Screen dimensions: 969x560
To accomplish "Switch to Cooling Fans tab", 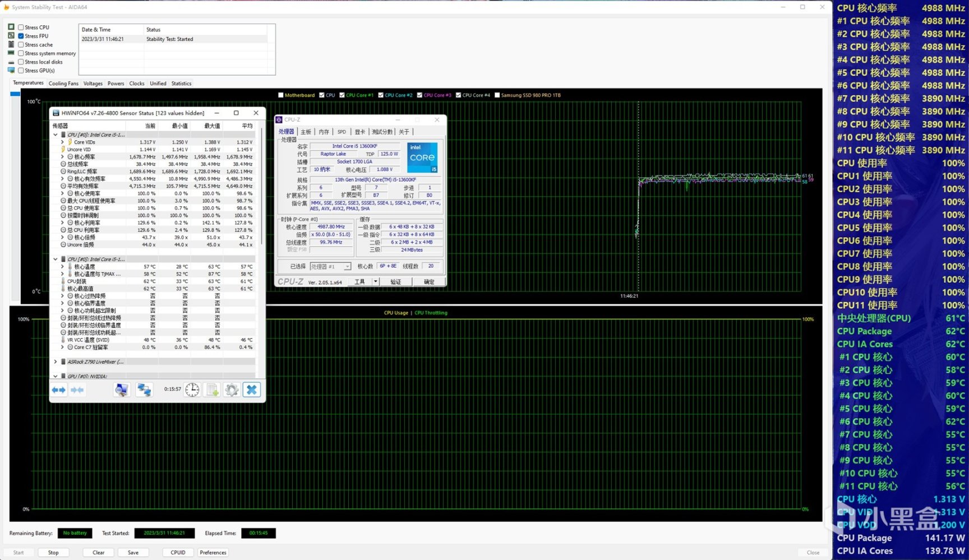I will click(63, 84).
